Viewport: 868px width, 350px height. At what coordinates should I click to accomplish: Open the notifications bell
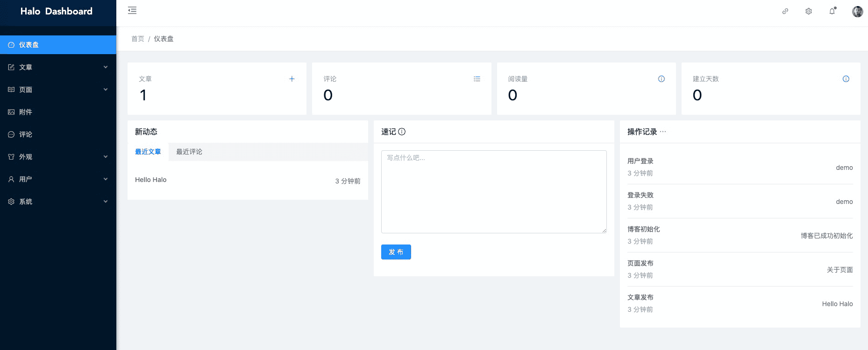coord(832,11)
